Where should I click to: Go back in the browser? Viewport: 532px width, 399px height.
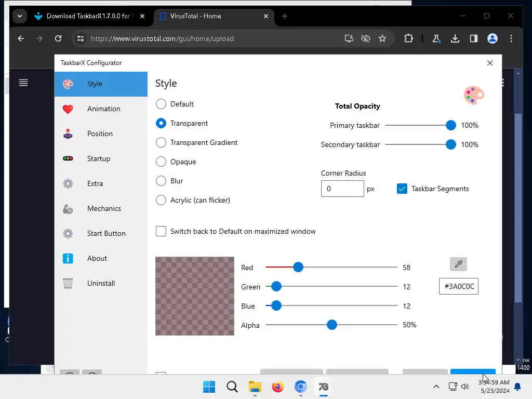[21, 38]
